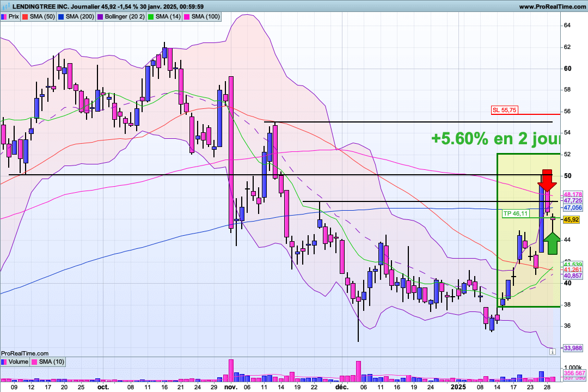
Task: Click the 48,178 pink price tag
Action: (x=573, y=194)
